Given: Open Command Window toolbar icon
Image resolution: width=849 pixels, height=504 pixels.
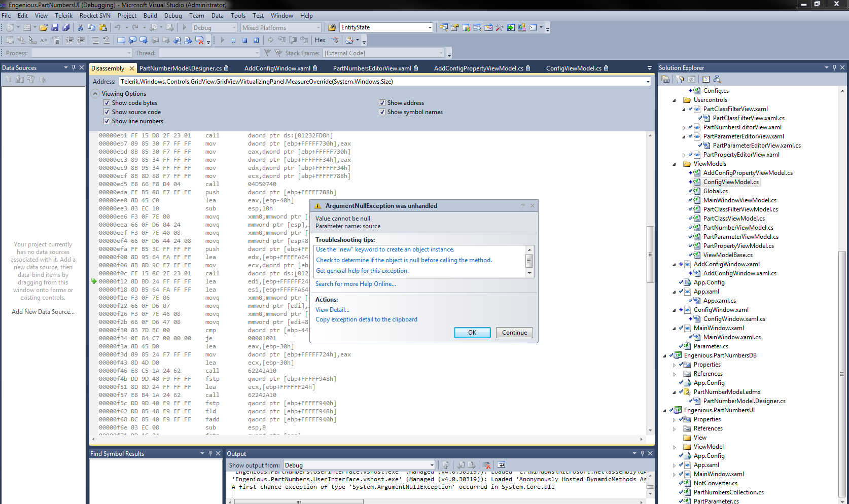Looking at the screenshot, I should click(533, 27).
